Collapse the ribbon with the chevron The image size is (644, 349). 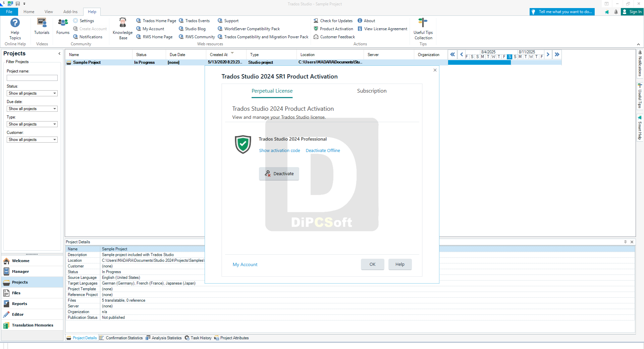(638, 44)
